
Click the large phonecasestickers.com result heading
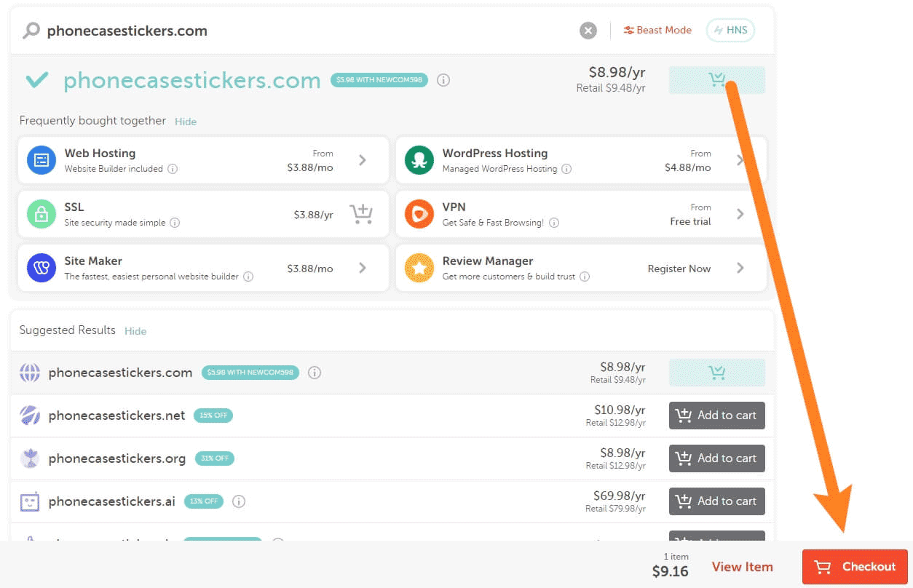click(192, 80)
